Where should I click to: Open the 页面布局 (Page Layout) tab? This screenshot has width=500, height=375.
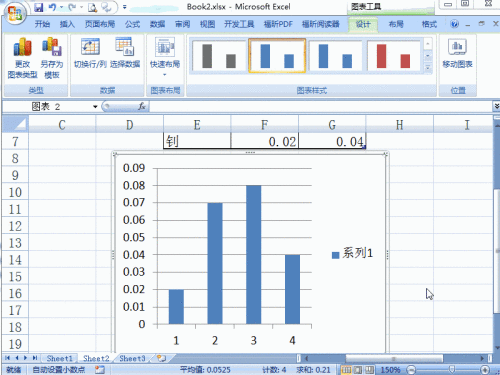100,24
